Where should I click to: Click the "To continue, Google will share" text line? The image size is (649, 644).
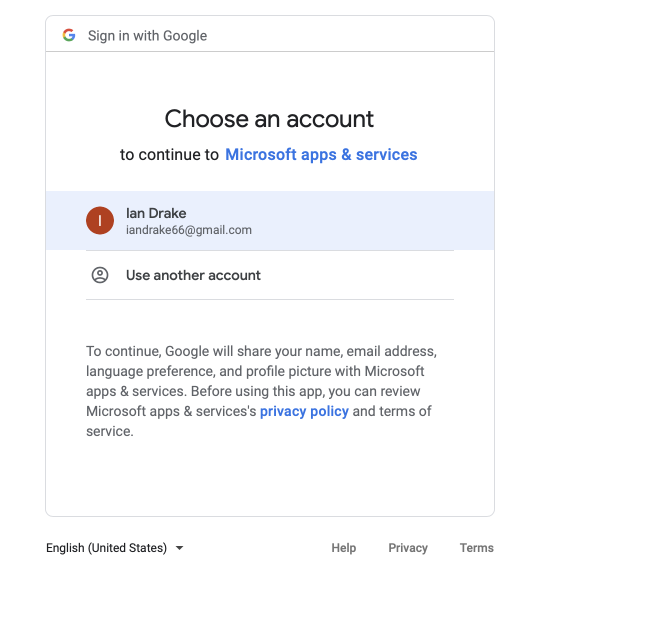coord(261,351)
